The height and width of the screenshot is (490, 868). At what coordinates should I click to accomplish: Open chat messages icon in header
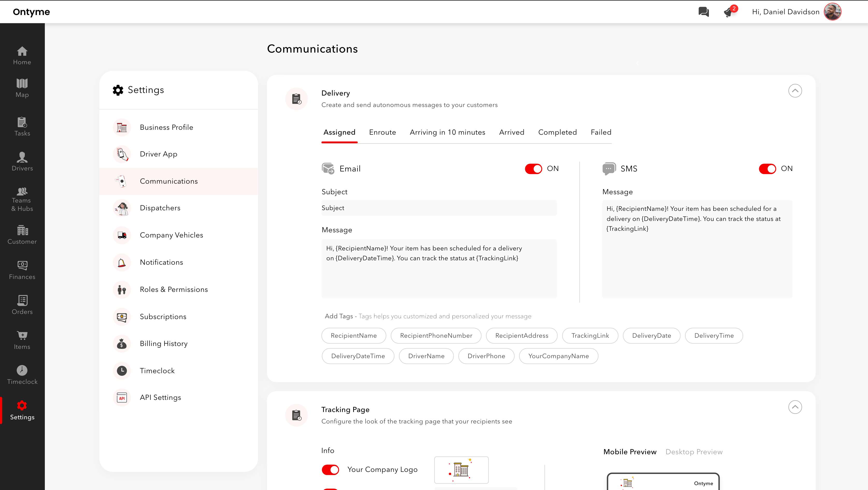click(x=703, y=12)
